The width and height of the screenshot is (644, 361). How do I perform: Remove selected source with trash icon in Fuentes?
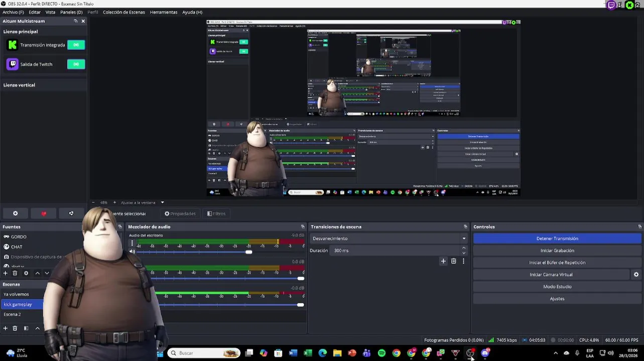15,273
